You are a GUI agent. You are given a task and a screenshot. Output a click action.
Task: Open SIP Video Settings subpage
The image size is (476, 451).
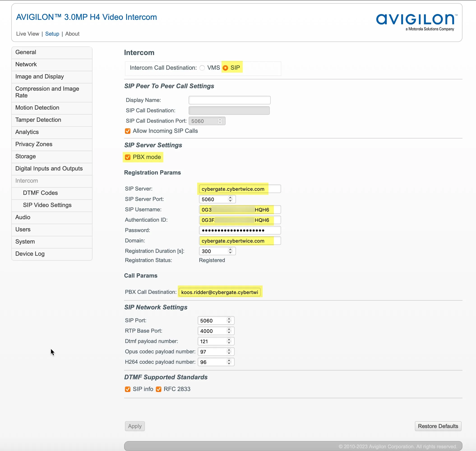pyautogui.click(x=52, y=206)
